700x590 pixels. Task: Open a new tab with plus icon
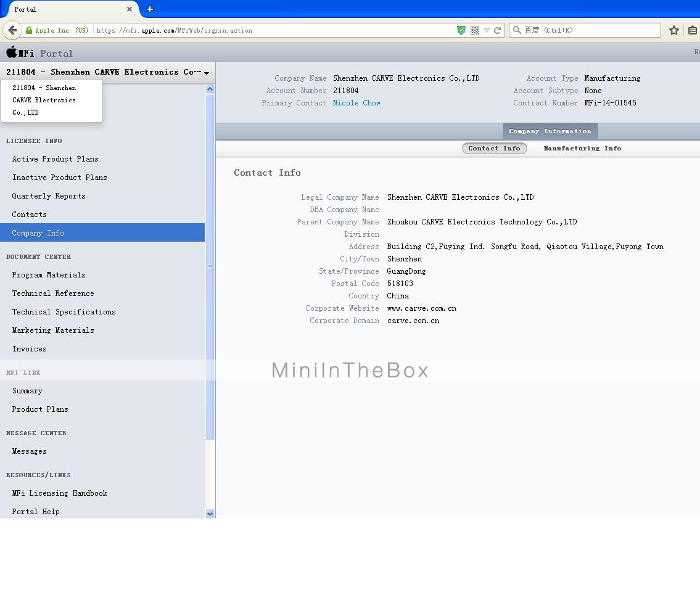[x=150, y=9]
